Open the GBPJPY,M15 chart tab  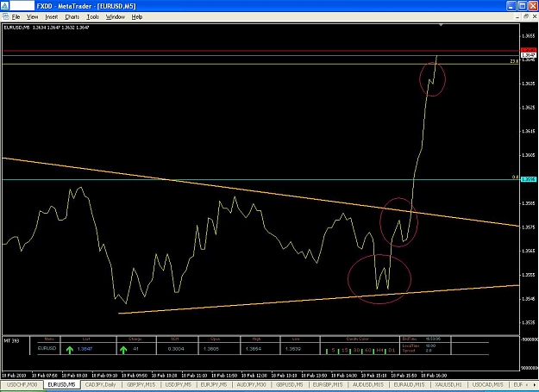pos(141,385)
